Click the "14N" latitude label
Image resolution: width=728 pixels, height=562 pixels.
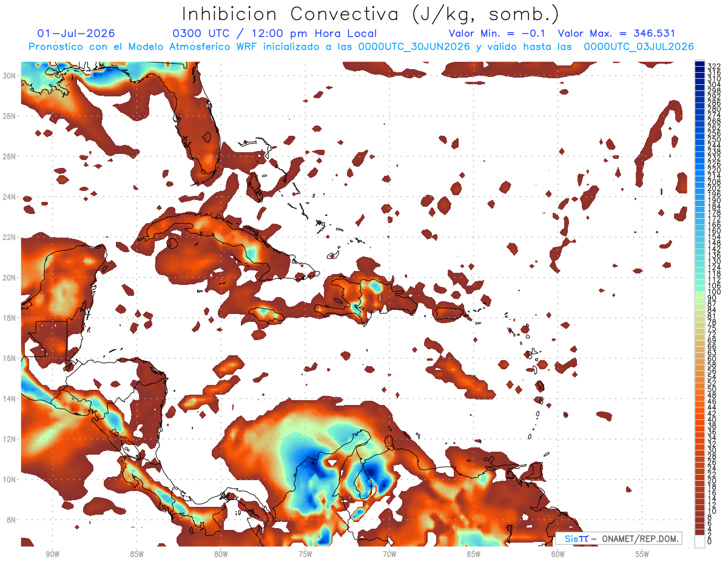pos(10,399)
